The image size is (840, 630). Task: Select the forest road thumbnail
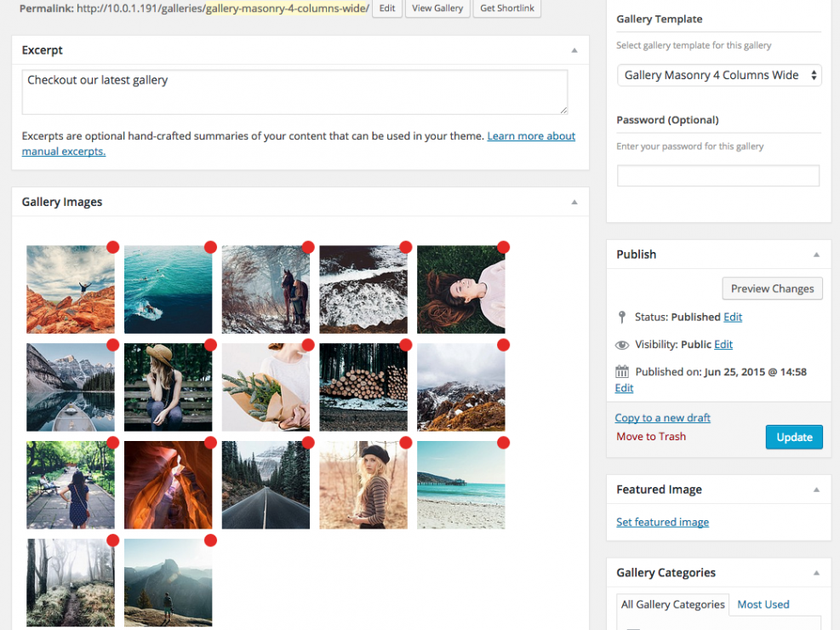click(x=266, y=484)
